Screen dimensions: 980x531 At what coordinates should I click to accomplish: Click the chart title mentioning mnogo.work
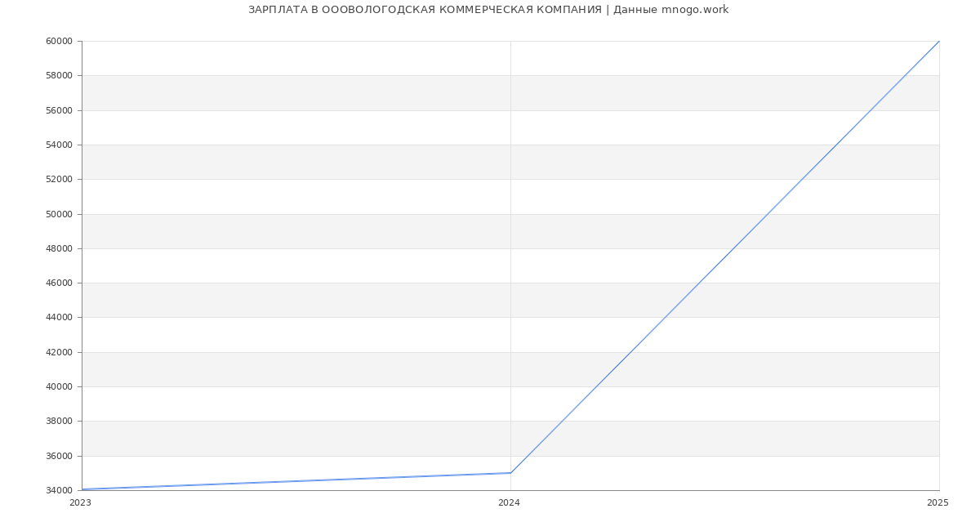pos(488,10)
